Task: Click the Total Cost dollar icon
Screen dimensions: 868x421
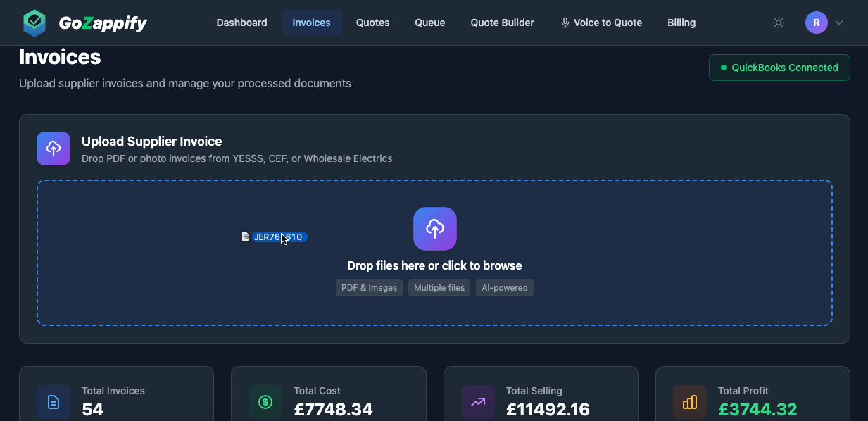Action: pyautogui.click(x=265, y=402)
